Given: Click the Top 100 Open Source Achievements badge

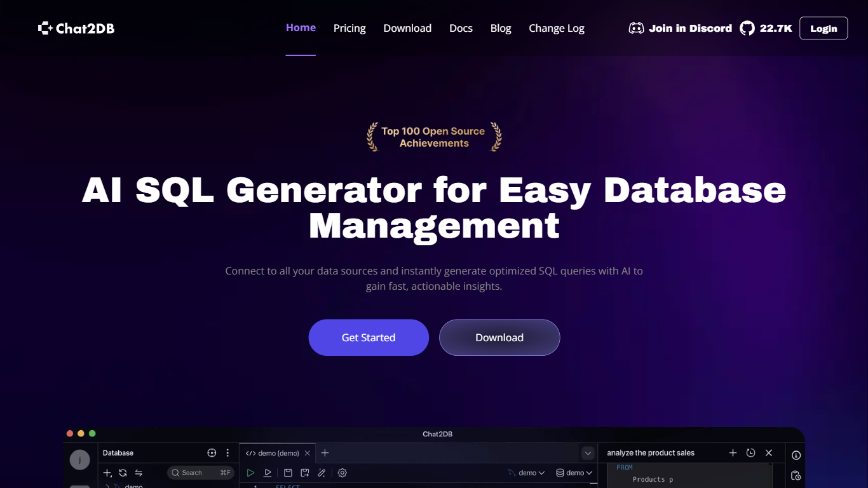Looking at the screenshot, I should coord(434,137).
